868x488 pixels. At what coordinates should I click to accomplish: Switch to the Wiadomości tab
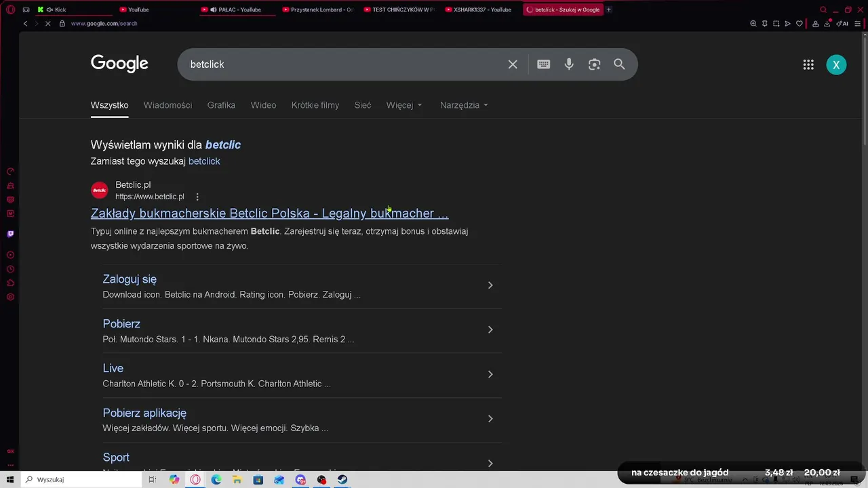click(167, 105)
